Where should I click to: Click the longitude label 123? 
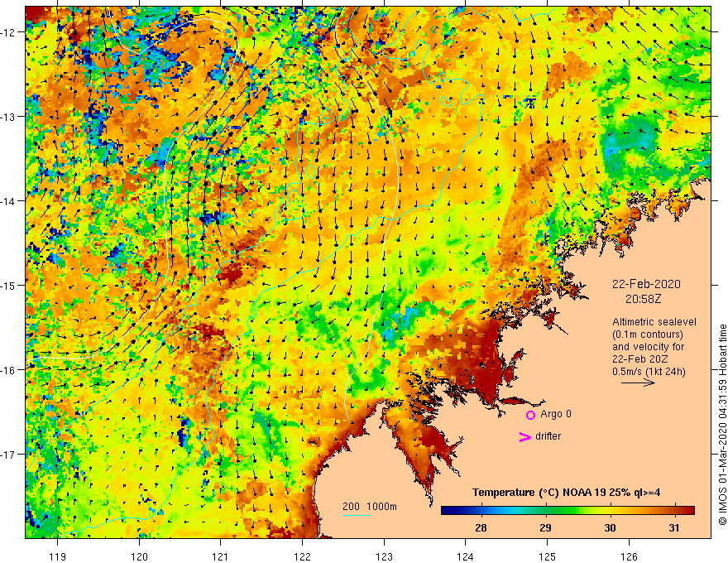[384, 556]
